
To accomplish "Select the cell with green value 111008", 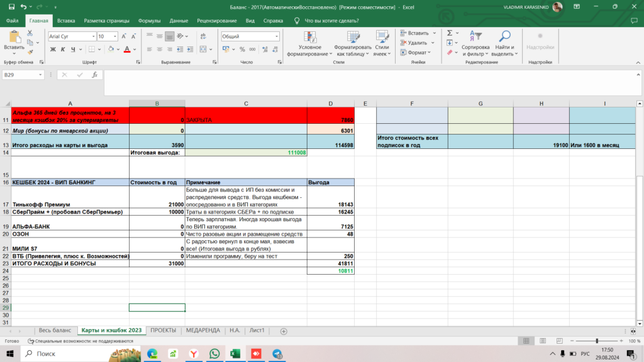I will click(x=246, y=153).
